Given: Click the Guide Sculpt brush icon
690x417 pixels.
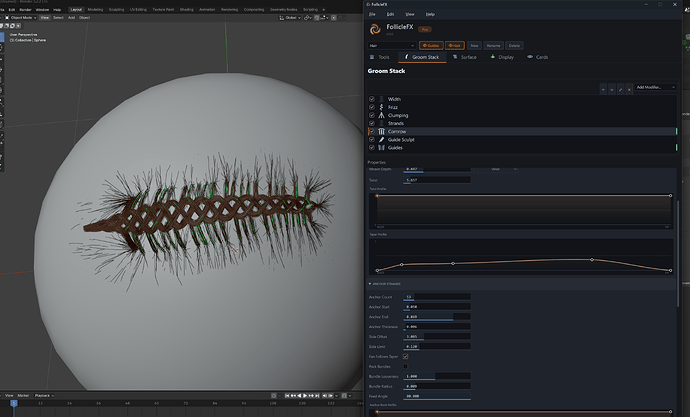Looking at the screenshot, I should click(x=382, y=139).
